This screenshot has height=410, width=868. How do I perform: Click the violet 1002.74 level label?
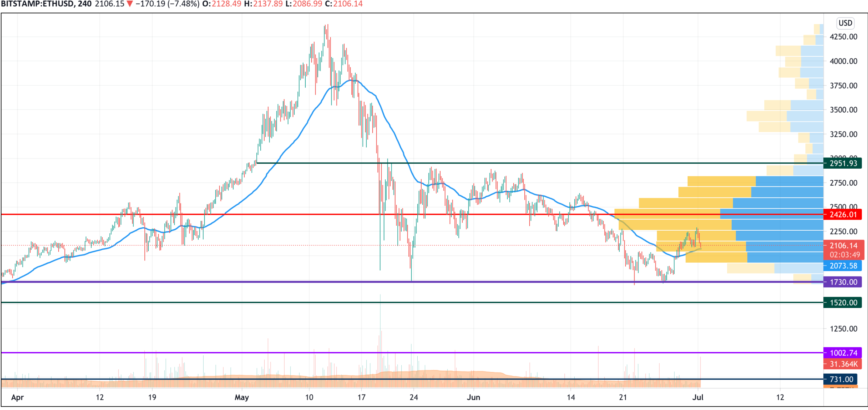(842, 353)
